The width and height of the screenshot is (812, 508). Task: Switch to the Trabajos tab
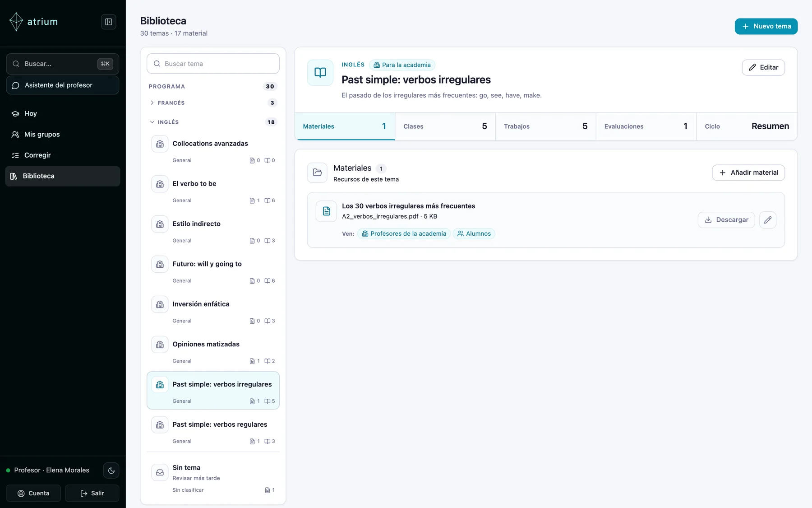(545, 126)
